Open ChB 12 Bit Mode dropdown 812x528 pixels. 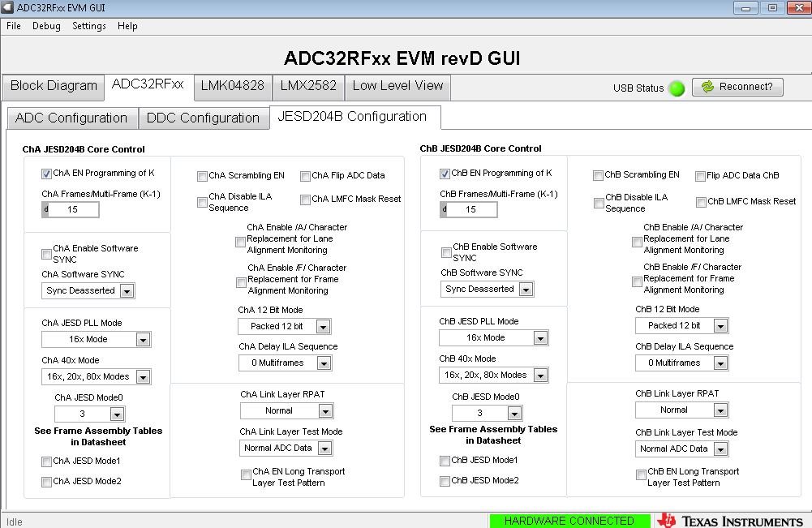682,325
